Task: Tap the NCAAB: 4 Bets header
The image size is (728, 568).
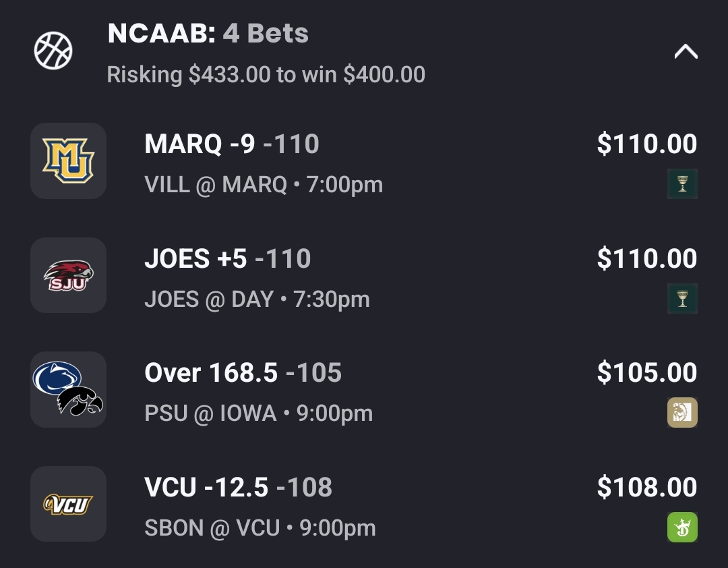Action: click(x=208, y=33)
